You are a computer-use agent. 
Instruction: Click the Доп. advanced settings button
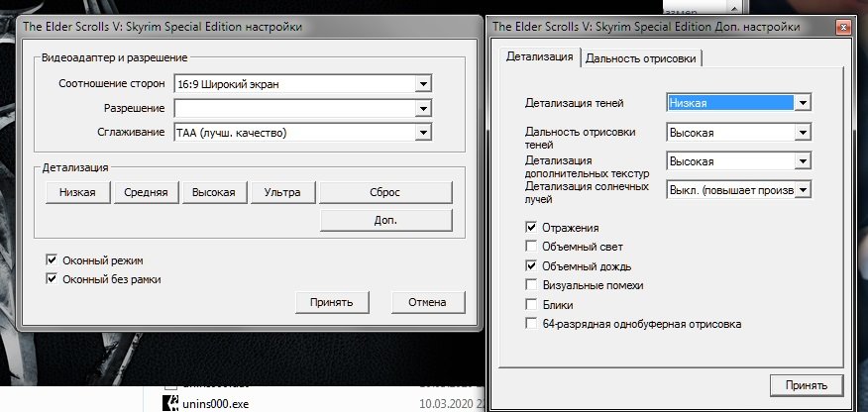coord(386,220)
